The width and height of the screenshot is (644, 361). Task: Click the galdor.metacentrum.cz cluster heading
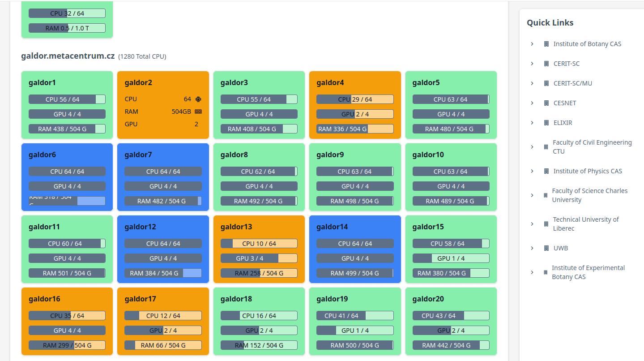click(68, 56)
